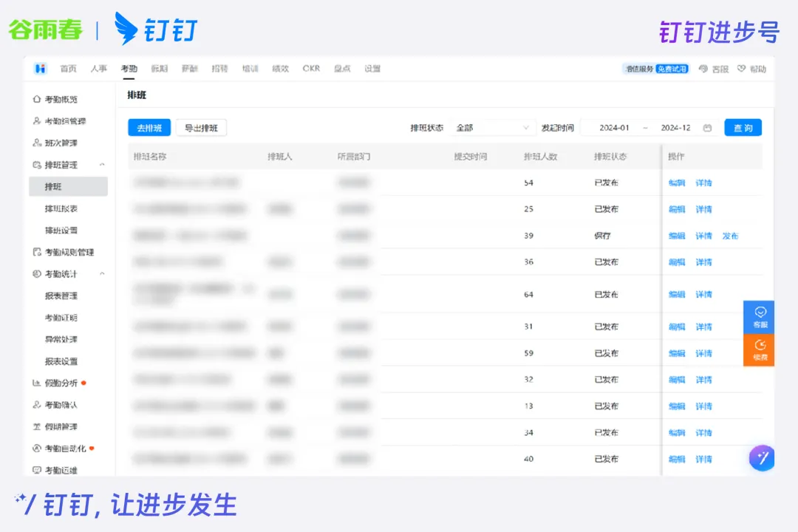Click 详情 in the row with 25 people
Viewport: 798px width, 532px height.
[704, 209]
